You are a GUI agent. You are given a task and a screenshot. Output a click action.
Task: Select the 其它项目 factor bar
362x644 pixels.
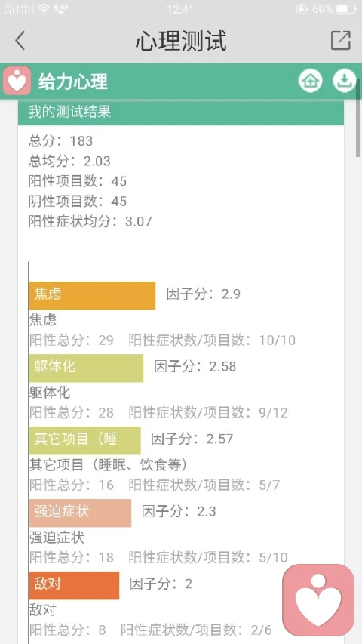coord(84,440)
